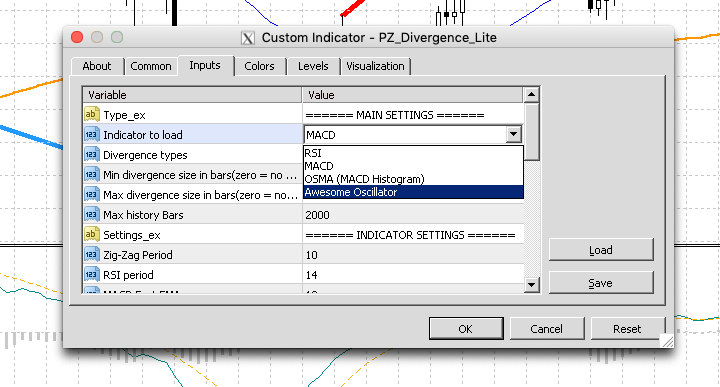Screen dimensions: 720x387
Task: Click the Max history Bars row icon
Action: (x=91, y=214)
